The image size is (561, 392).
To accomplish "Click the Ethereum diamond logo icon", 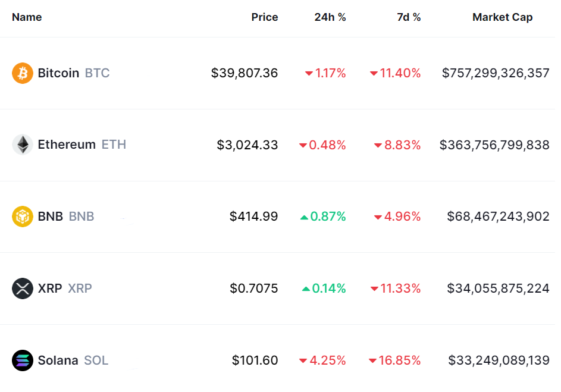I will pyautogui.click(x=23, y=145).
